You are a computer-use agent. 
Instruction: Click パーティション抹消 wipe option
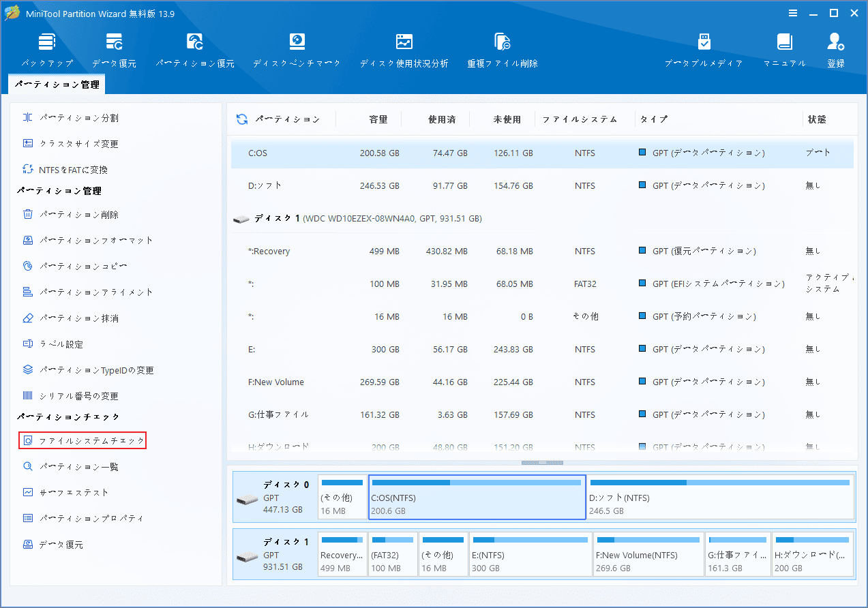pyautogui.click(x=70, y=318)
